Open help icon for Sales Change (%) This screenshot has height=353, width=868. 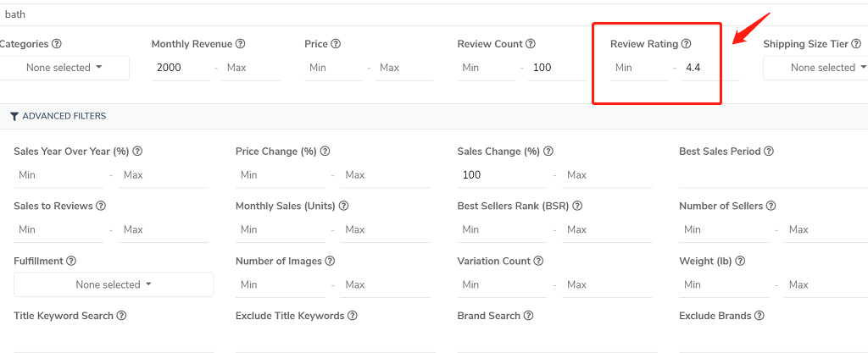click(x=548, y=151)
